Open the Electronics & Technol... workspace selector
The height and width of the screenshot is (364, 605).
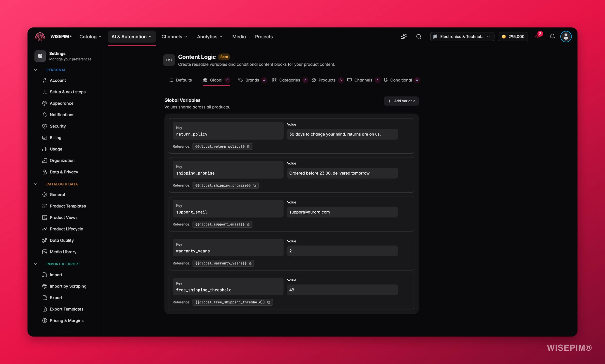point(462,37)
